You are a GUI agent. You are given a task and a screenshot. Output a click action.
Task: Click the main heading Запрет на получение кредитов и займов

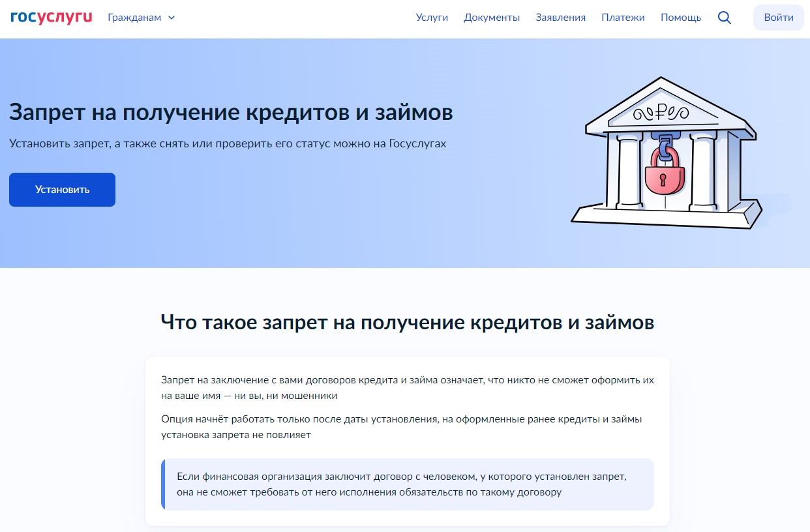point(231,112)
